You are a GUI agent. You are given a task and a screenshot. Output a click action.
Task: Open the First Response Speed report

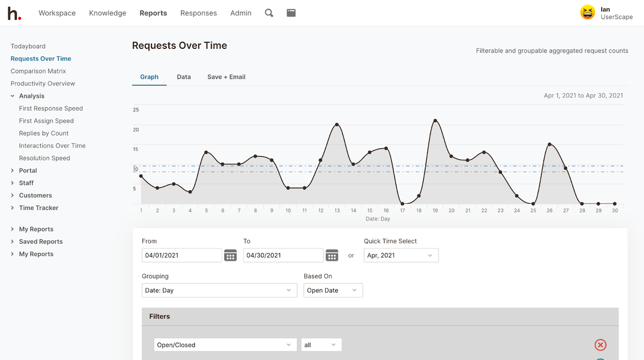(x=51, y=109)
